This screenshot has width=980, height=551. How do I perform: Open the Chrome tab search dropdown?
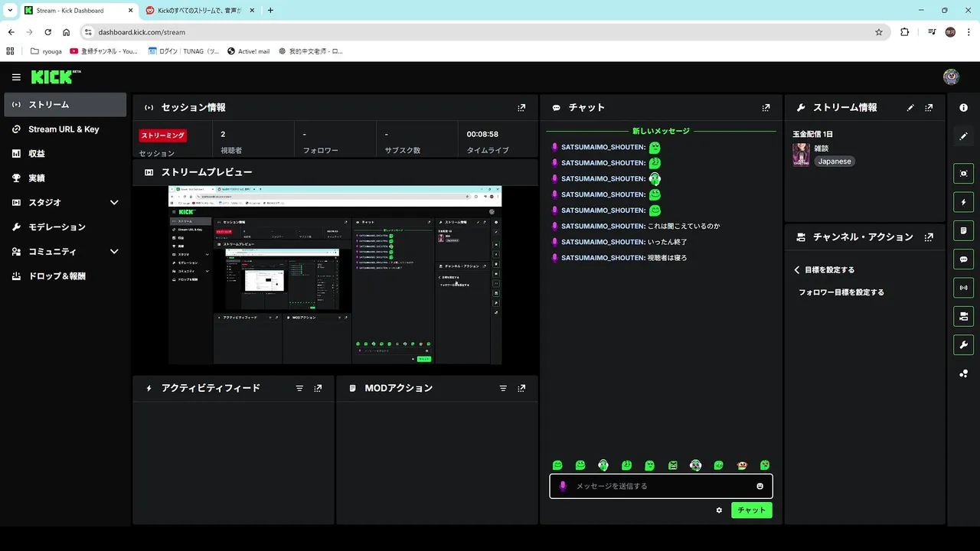[x=9, y=10]
